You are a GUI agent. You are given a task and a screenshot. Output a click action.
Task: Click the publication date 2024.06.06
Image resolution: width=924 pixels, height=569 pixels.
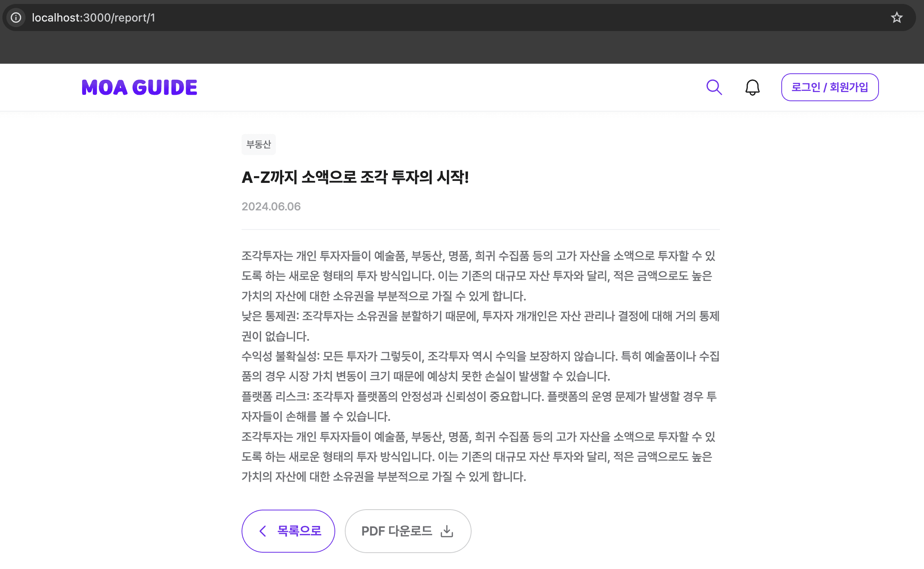[271, 206]
